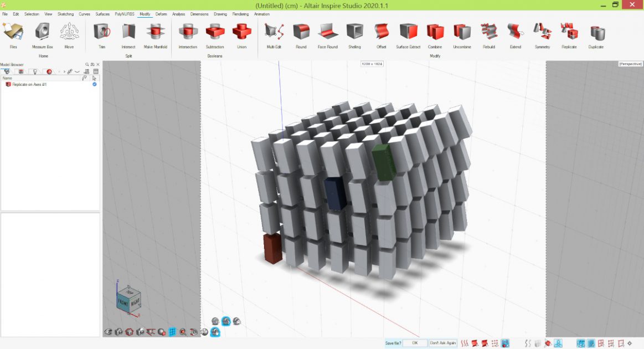This screenshot has height=349, width=644.
Task: Activate the Shelling tool
Action: [354, 34]
